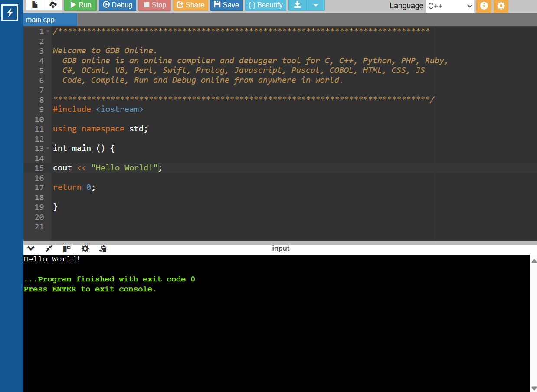The width and height of the screenshot is (537, 392).
Task: Click the cloud upload file icon
Action: [53, 5]
